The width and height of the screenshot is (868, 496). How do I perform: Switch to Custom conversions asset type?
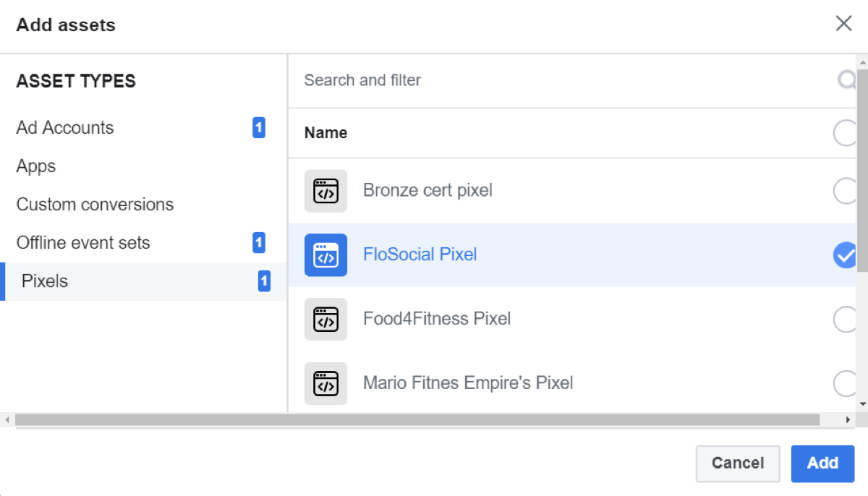pyautogui.click(x=95, y=205)
